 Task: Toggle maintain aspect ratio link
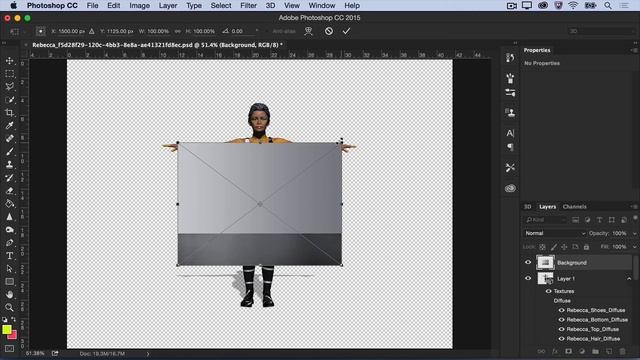[178, 31]
